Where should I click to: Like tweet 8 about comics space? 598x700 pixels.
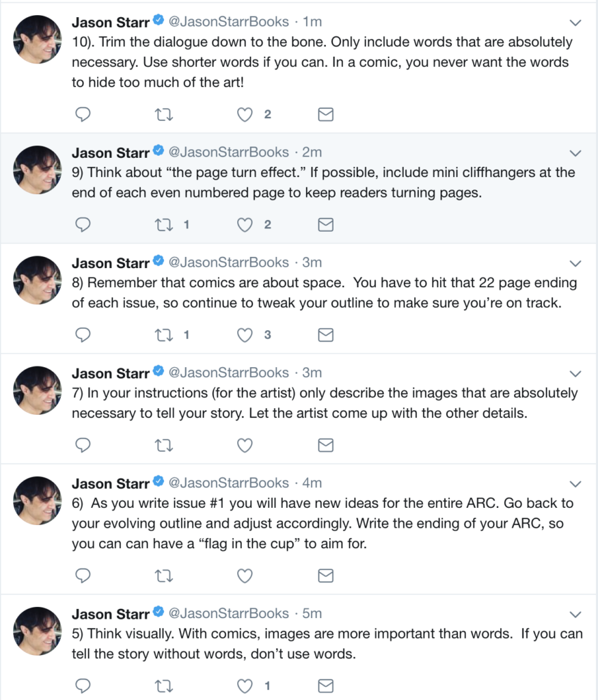coord(245,335)
